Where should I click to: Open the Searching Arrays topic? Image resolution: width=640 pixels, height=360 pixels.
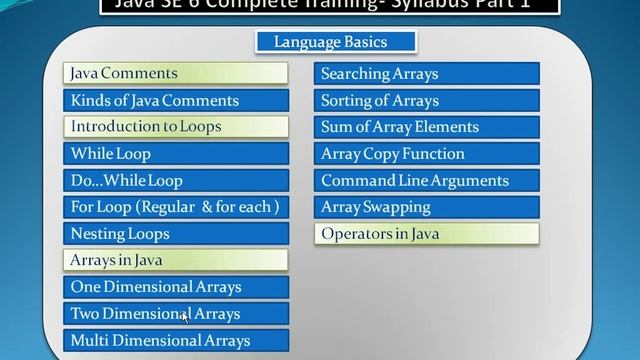427,73
